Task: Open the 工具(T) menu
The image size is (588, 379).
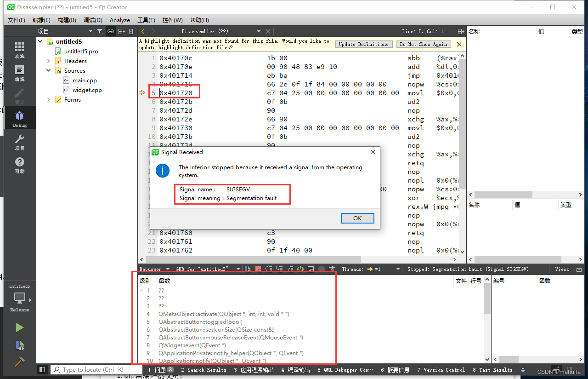Action: [x=146, y=20]
